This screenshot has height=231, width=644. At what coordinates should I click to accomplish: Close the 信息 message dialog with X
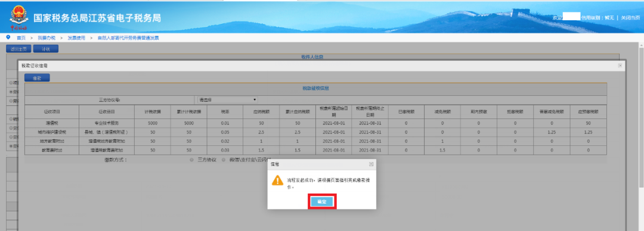371,164
